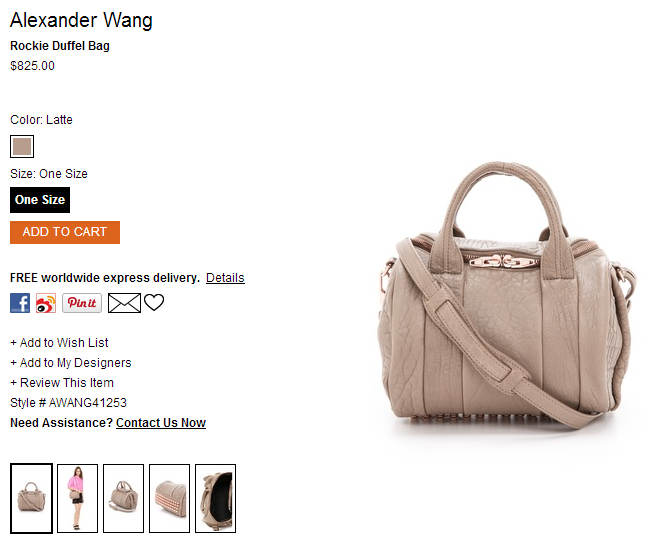Viewport: 651px width, 543px height.
Task: Add item to Wish List
Action: click(x=59, y=343)
